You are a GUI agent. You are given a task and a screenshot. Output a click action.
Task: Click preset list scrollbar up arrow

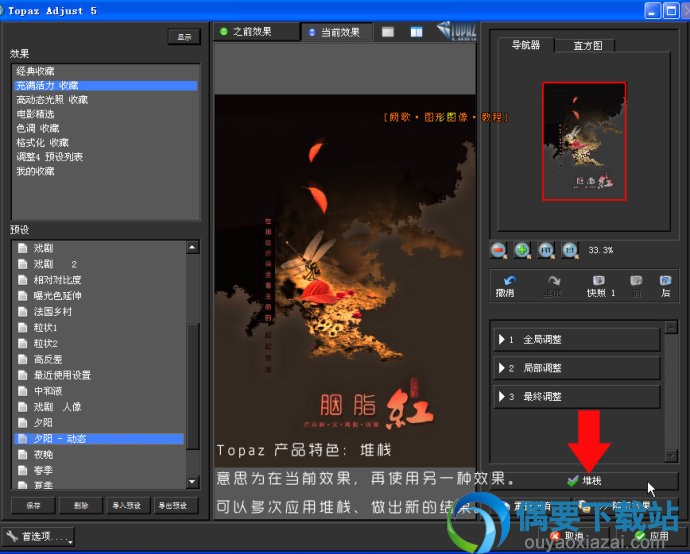coord(192,248)
